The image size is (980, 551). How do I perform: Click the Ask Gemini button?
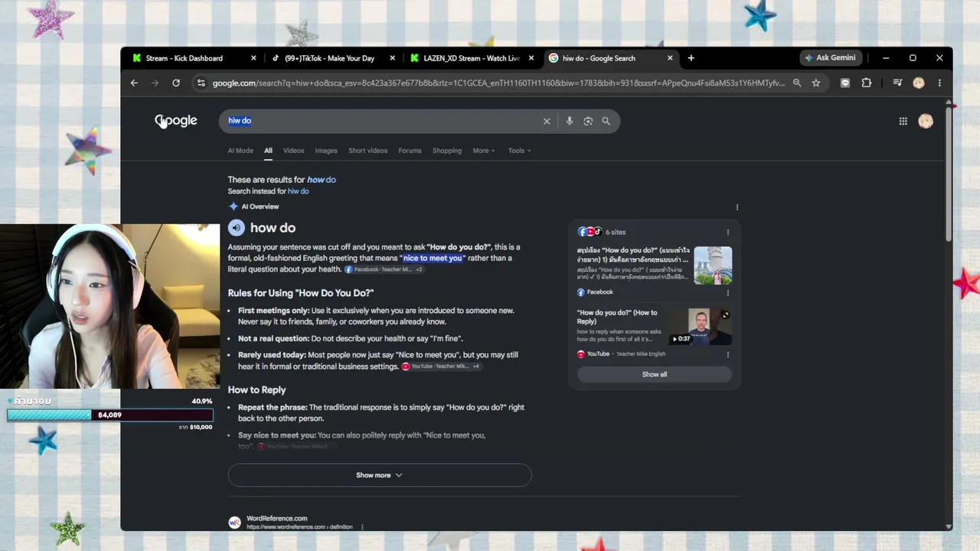[831, 58]
